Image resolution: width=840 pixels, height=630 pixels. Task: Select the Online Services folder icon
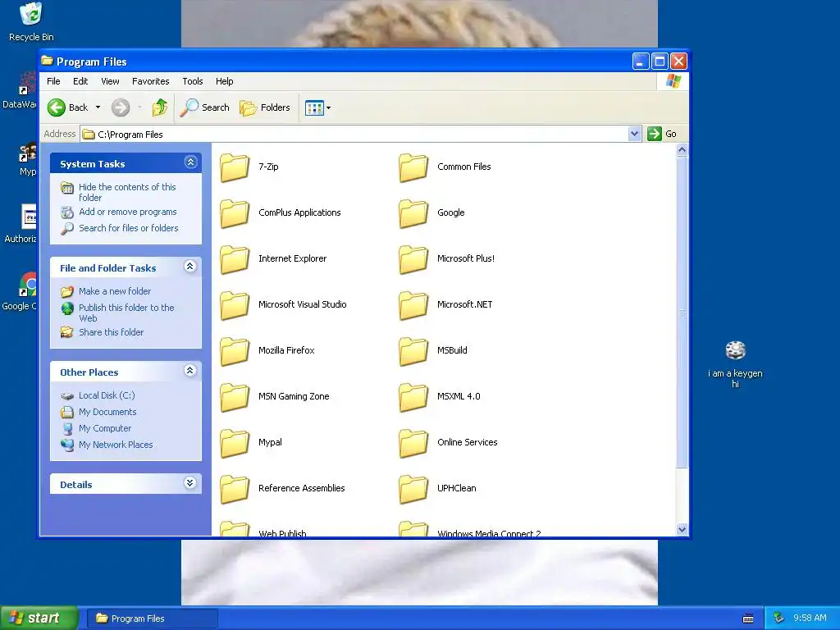click(413, 444)
